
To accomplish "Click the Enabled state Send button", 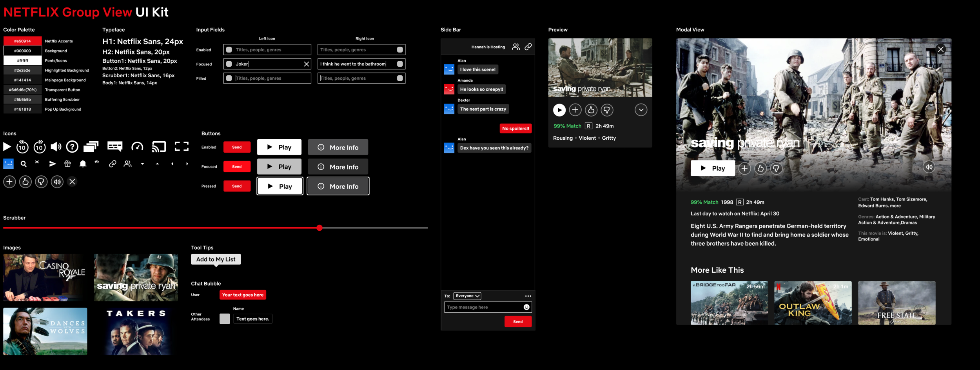I will tap(237, 147).
